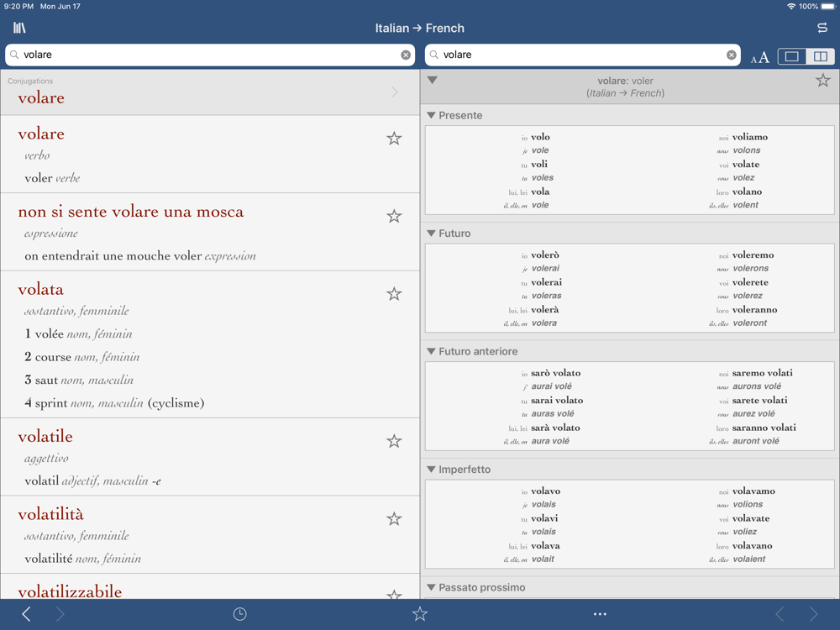This screenshot has width=840, height=630.
Task: Click the left search field with volare
Action: tap(210, 55)
